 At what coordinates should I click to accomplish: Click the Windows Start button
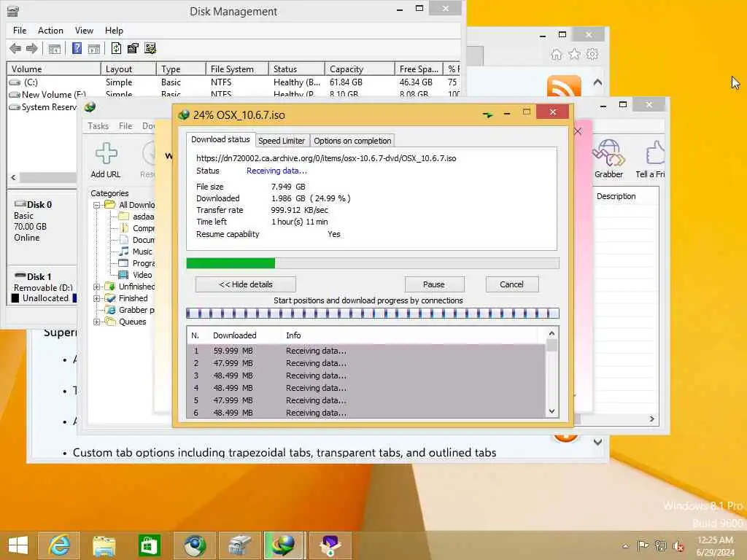(18, 545)
